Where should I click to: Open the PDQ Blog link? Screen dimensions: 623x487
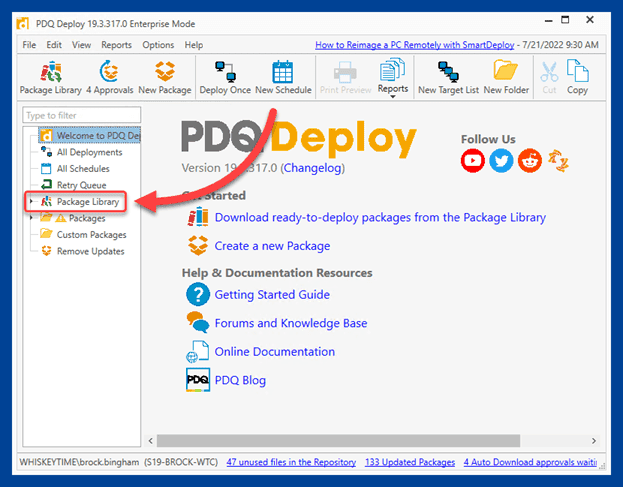(240, 380)
